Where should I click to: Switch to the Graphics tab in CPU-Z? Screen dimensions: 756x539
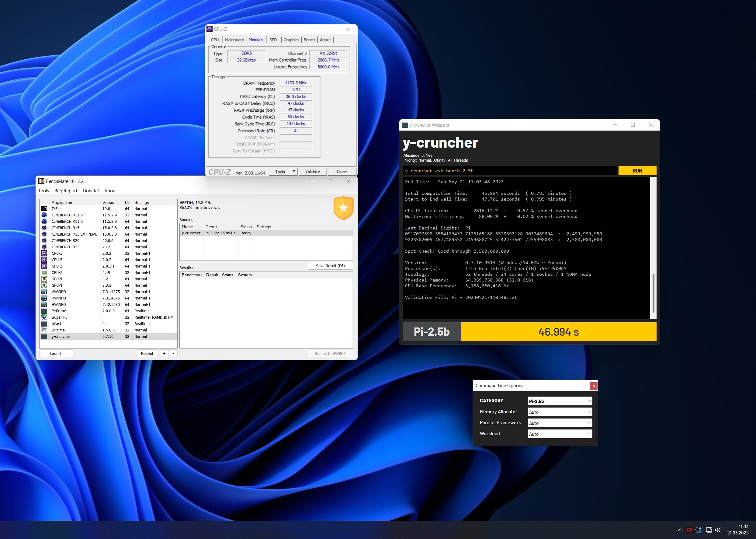point(291,40)
